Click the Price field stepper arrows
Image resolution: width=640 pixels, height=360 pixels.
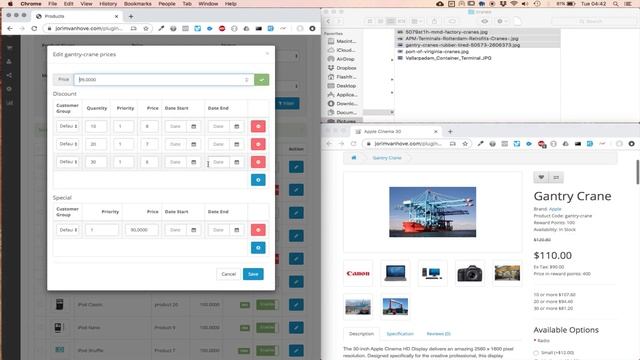click(x=247, y=80)
